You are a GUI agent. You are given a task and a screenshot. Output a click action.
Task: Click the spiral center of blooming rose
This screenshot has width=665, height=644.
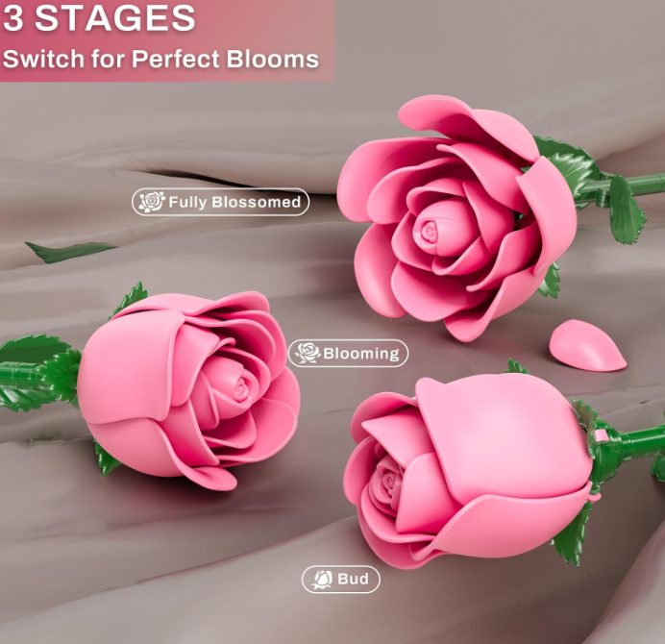[x=242, y=388]
